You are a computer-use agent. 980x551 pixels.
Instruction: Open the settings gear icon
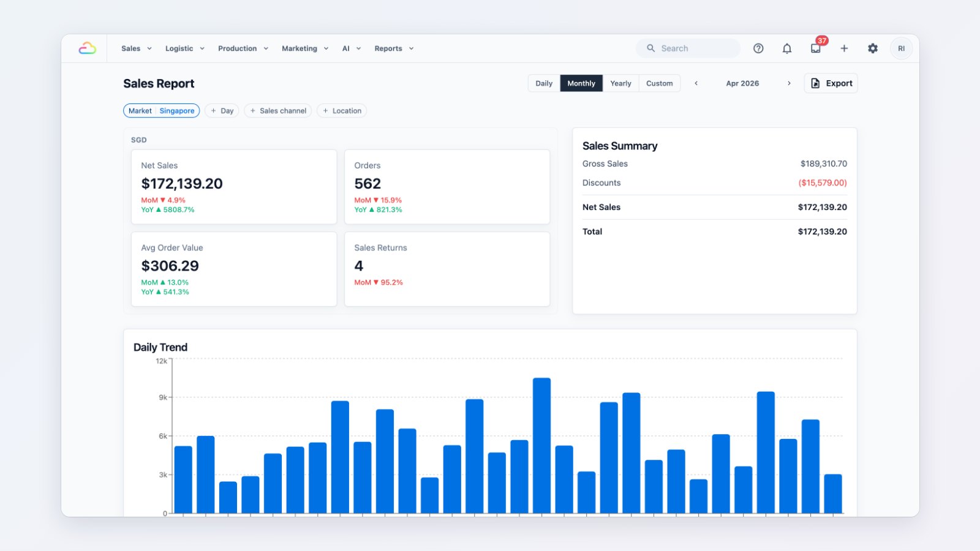click(873, 48)
